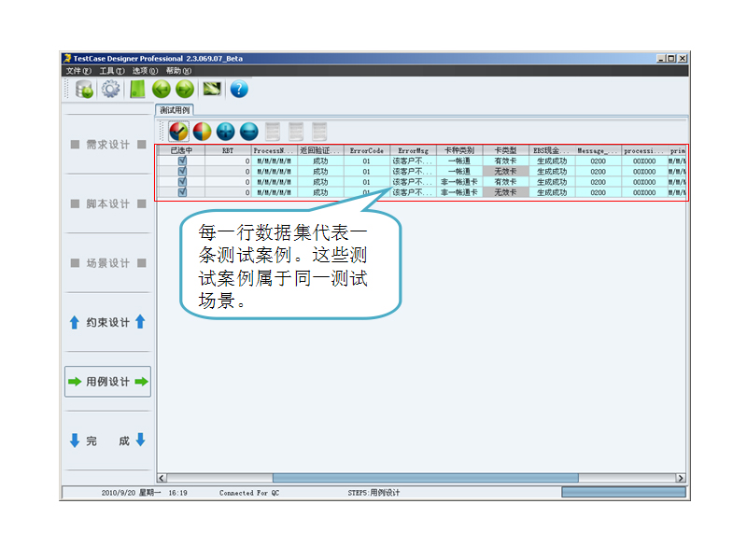This screenshot has height=560, width=747.
Task: Go to the 场景设计 step in the sidebar
Action: pyautogui.click(x=108, y=263)
